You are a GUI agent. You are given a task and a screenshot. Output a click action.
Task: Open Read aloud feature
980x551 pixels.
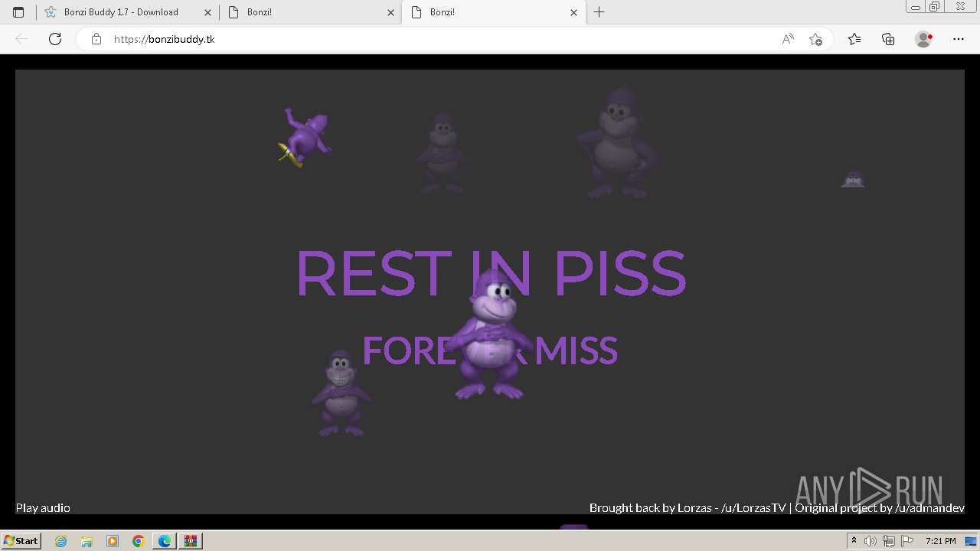pos(787,39)
